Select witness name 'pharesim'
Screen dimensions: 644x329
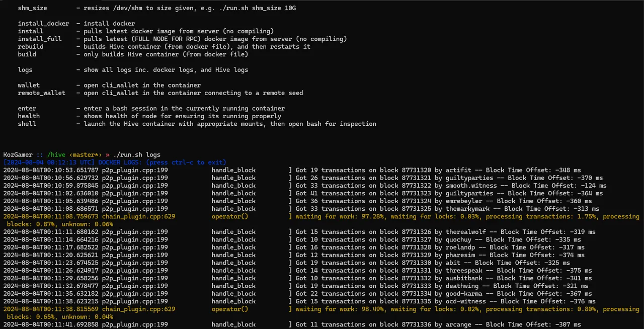click(x=461, y=255)
